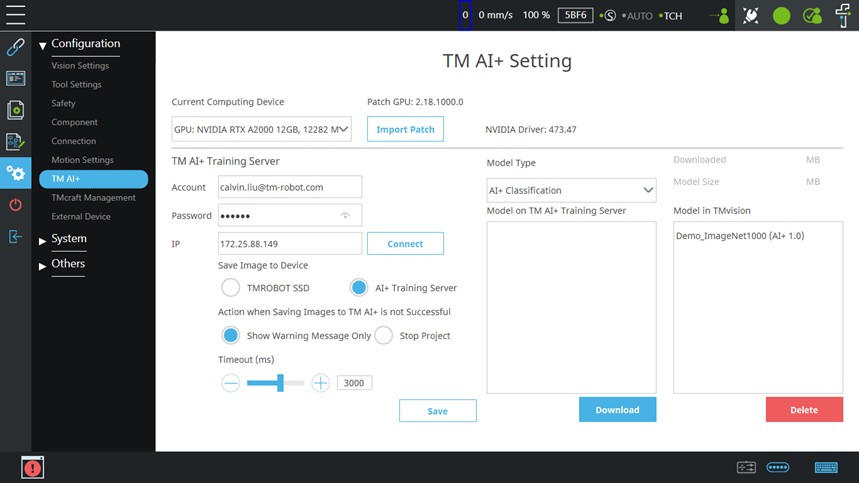The width and height of the screenshot is (859, 483).
Task: Click the S safety mode indicator
Action: (x=608, y=16)
